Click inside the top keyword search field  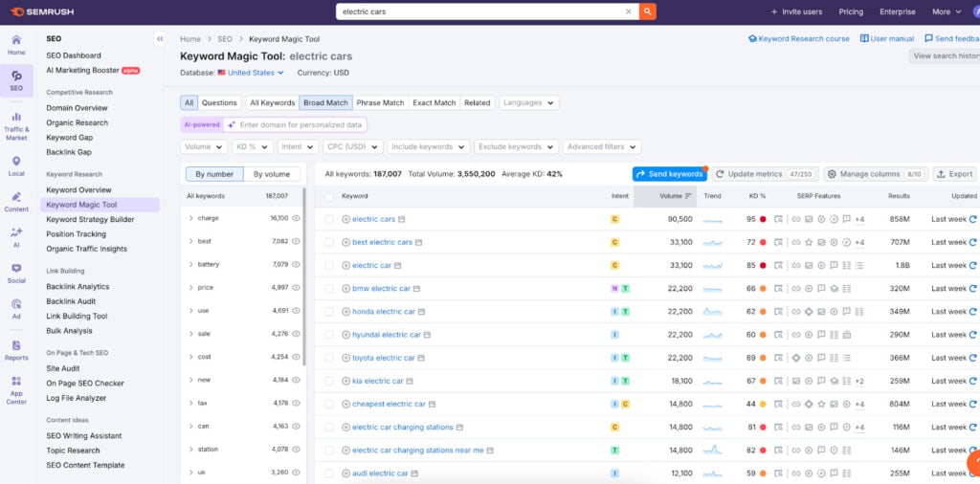pyautogui.click(x=481, y=11)
